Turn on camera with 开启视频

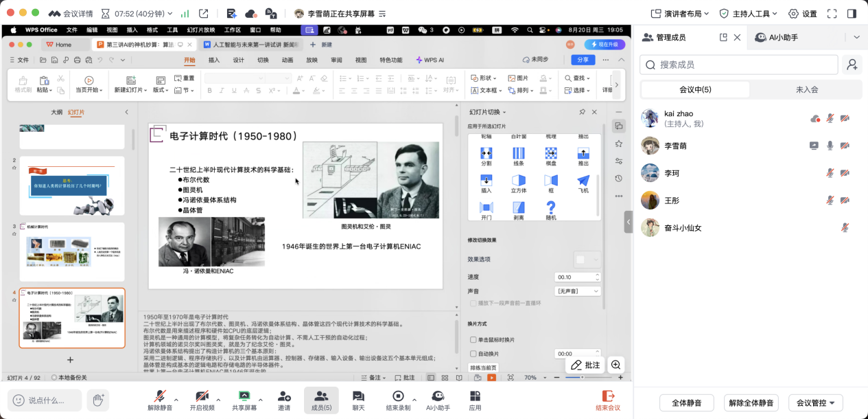(202, 396)
